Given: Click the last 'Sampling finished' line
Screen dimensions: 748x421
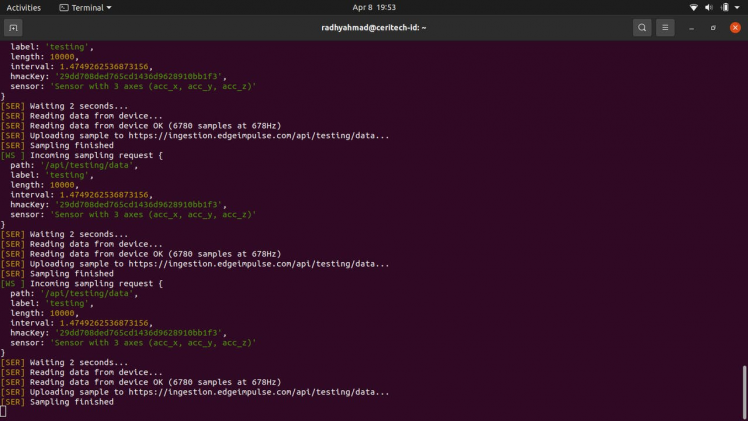Looking at the screenshot, I should click(57, 402).
